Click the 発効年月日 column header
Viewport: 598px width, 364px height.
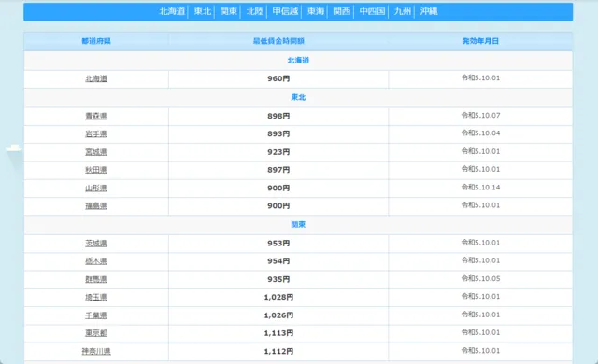[480, 41]
